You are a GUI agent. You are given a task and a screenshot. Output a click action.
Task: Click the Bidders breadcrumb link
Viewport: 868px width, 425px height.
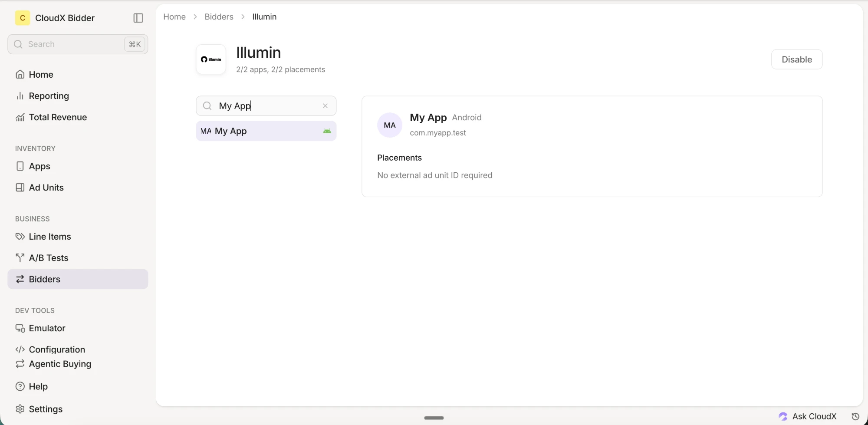click(x=219, y=17)
